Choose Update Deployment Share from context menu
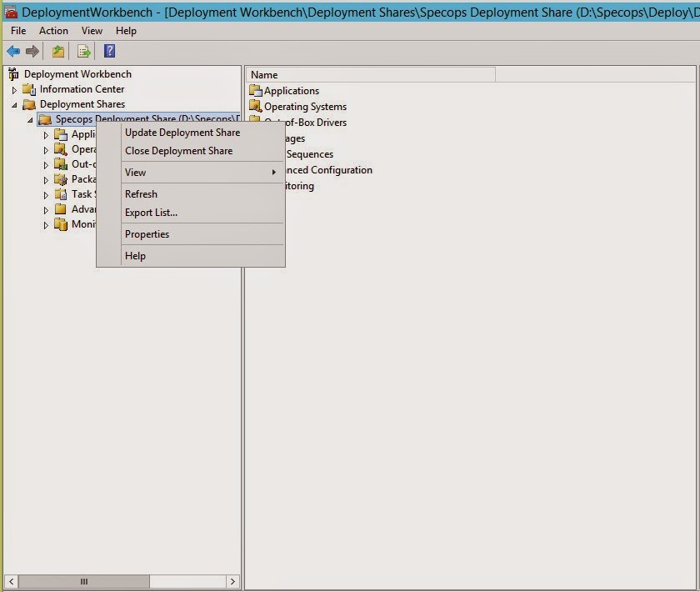700x592 pixels. click(x=182, y=133)
